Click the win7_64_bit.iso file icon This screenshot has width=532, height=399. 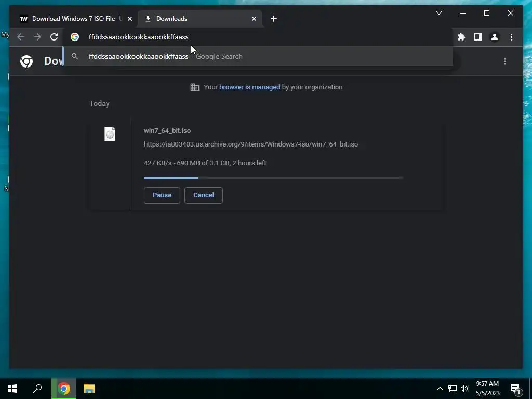tap(110, 134)
